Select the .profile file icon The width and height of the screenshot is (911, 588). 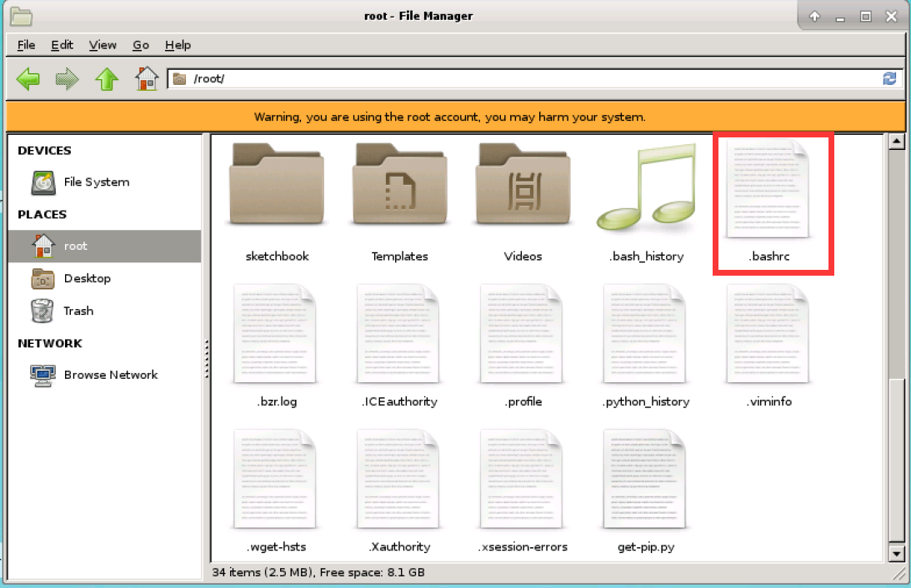point(521,334)
